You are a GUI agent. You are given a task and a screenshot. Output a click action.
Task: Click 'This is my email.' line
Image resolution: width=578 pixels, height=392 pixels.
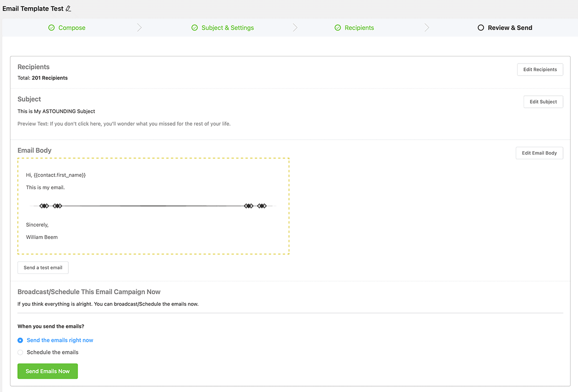click(x=45, y=187)
